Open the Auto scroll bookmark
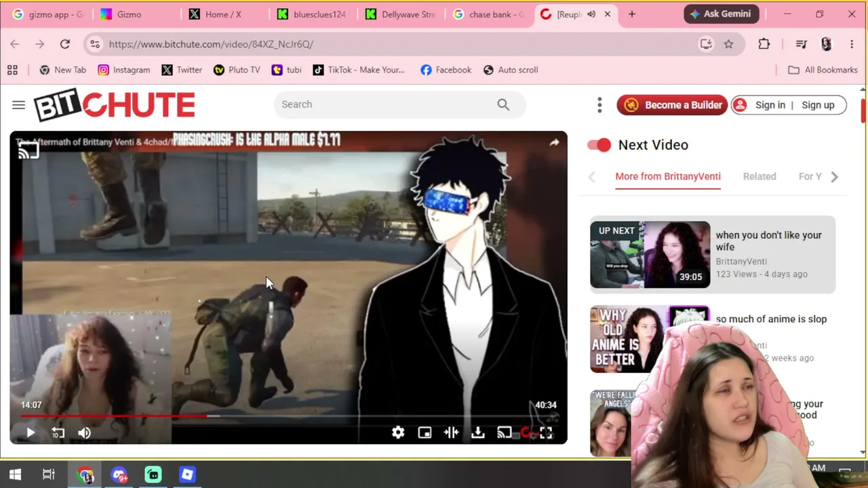The image size is (868, 488). coord(511,70)
